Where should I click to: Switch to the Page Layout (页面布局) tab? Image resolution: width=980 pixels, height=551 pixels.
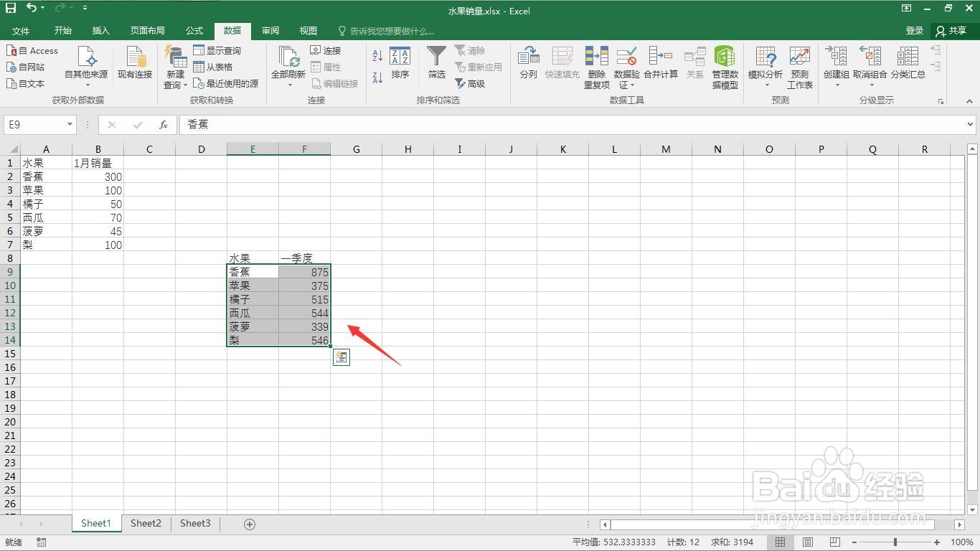coord(148,31)
